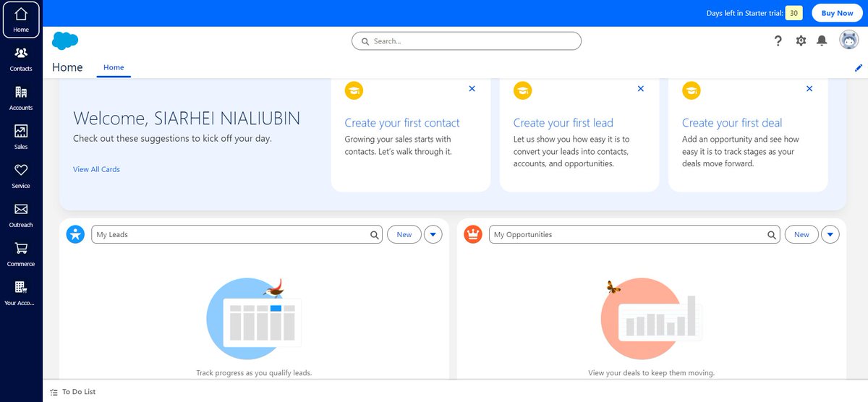This screenshot has height=402, width=868.
Task: Open the Sales section
Action: 21,137
